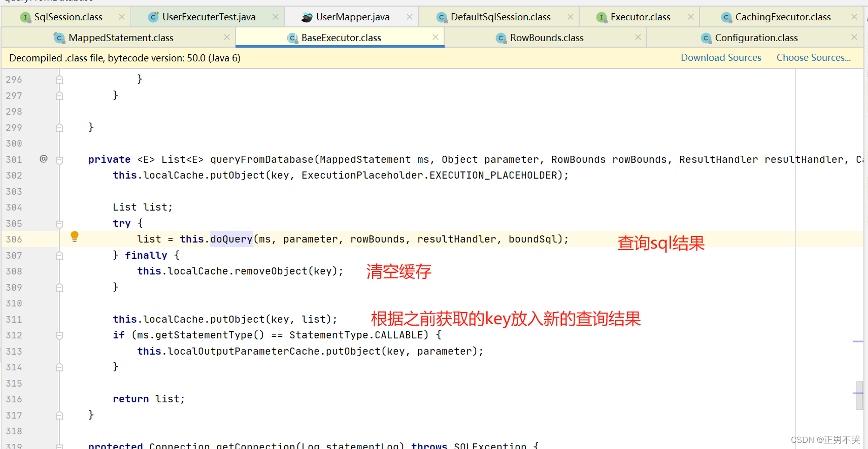Click the DefaultSqlSession class file icon
Screen dimensions: 868x449
tap(442, 17)
